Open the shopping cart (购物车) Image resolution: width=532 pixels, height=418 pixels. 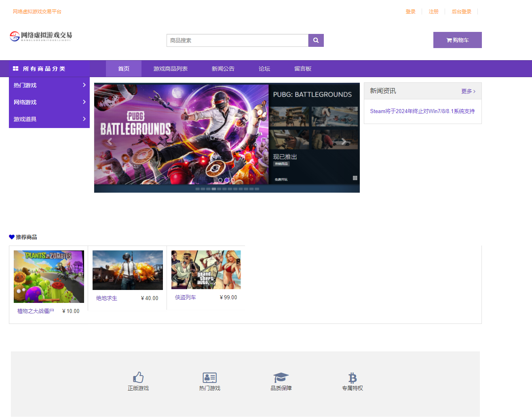[x=457, y=40]
